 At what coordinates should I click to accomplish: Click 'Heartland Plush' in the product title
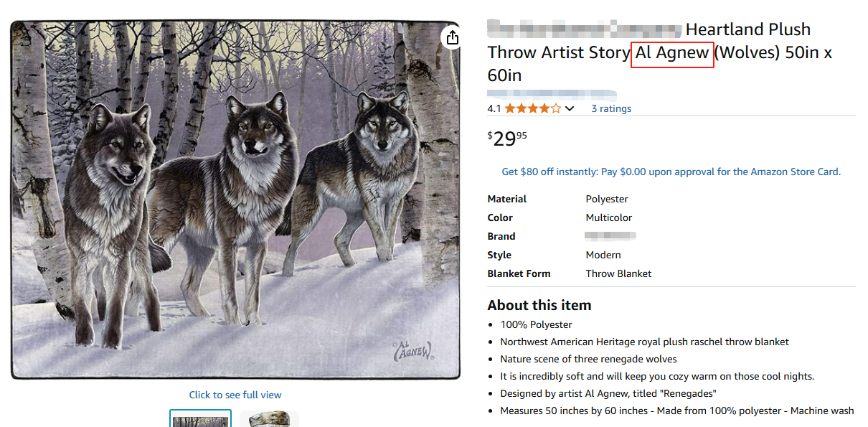[747, 29]
